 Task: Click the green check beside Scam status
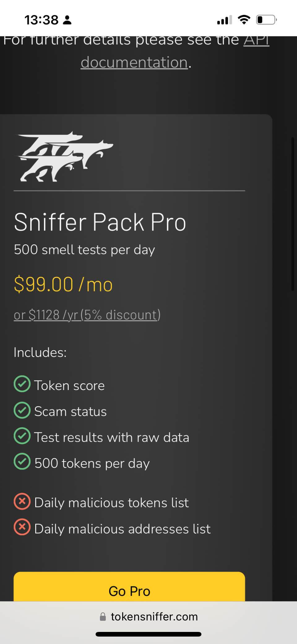point(22,410)
